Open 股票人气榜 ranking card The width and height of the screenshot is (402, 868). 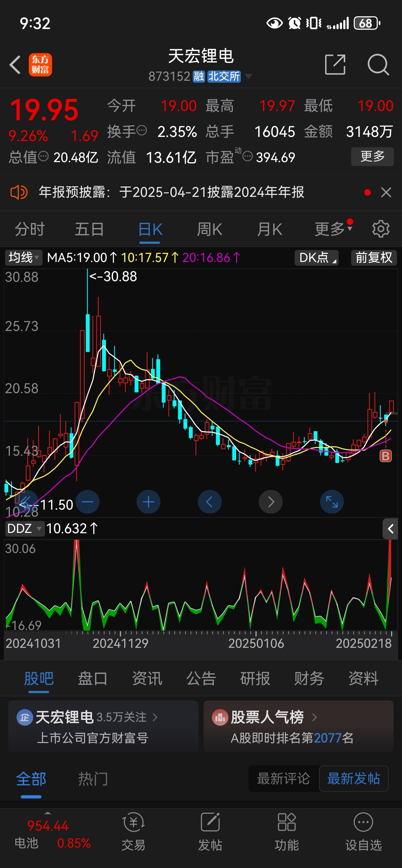coord(299,727)
